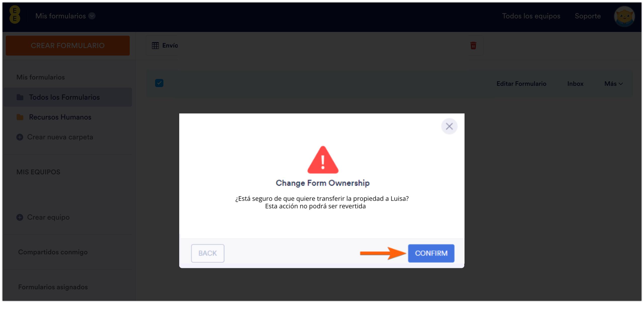
Task: Click plus icon beside Crear equipo
Action: click(20, 217)
